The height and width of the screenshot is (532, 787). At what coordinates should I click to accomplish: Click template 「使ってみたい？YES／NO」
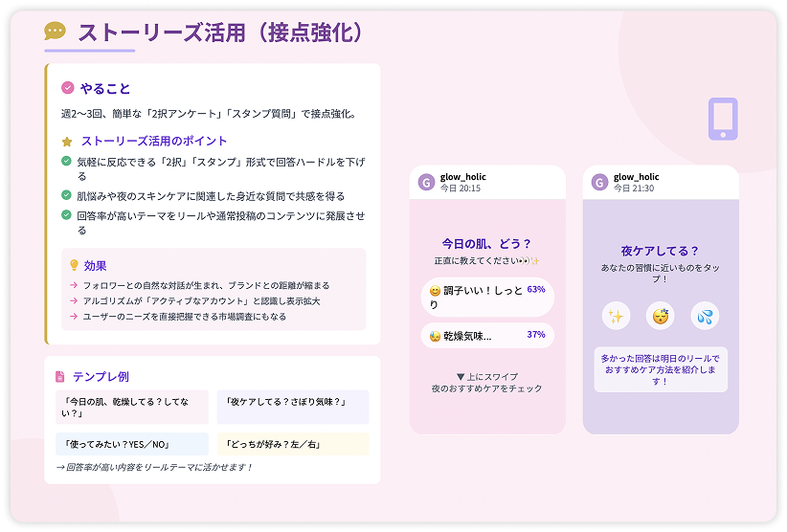[132, 444]
